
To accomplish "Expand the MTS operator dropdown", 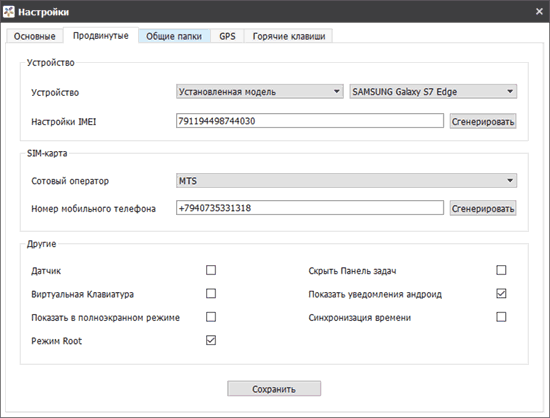I will (x=346, y=181).
